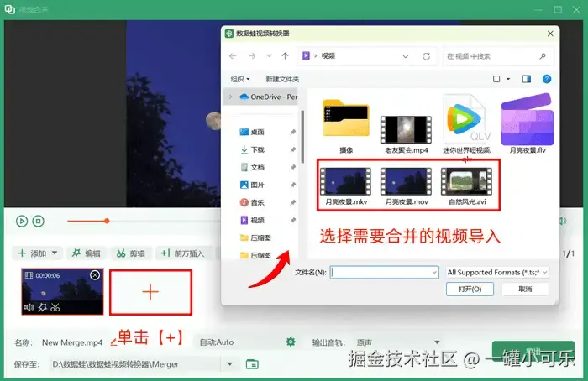Select the 摄像 folder
The height and width of the screenshot is (381, 588).
[x=346, y=126]
